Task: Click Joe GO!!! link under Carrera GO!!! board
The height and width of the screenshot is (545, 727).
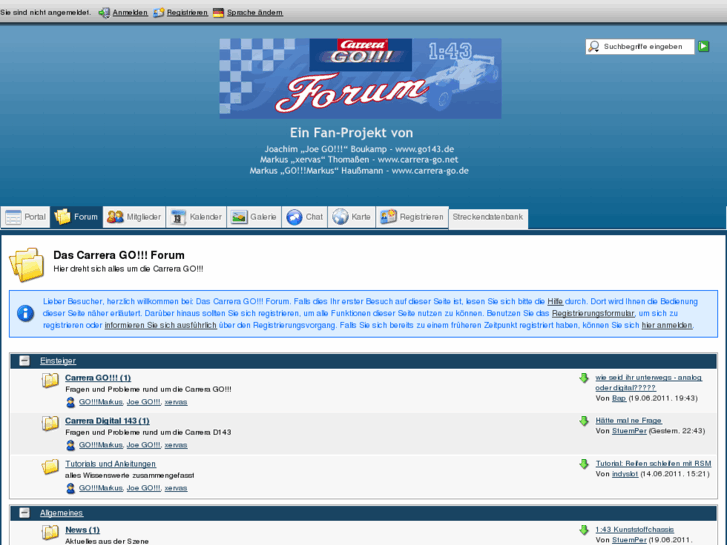Action: coord(143,402)
